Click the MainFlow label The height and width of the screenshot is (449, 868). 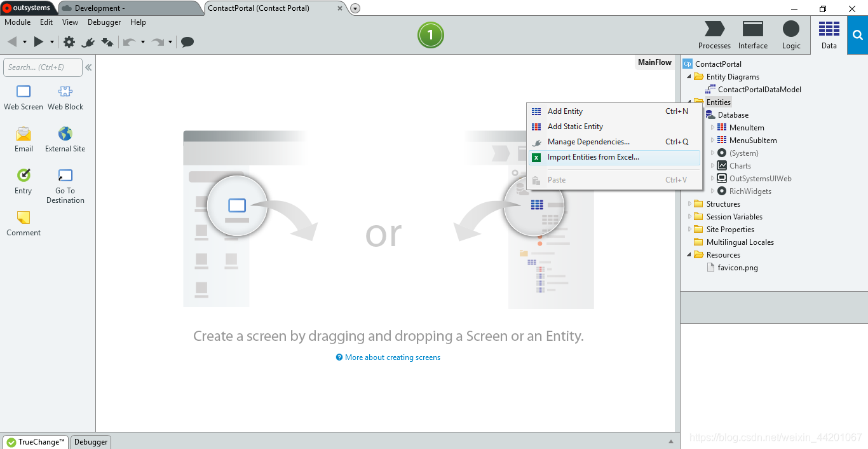point(654,62)
